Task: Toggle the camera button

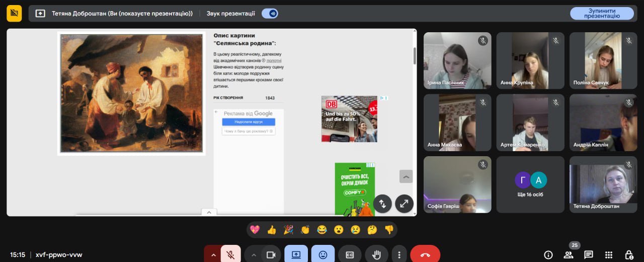Action: (271, 254)
